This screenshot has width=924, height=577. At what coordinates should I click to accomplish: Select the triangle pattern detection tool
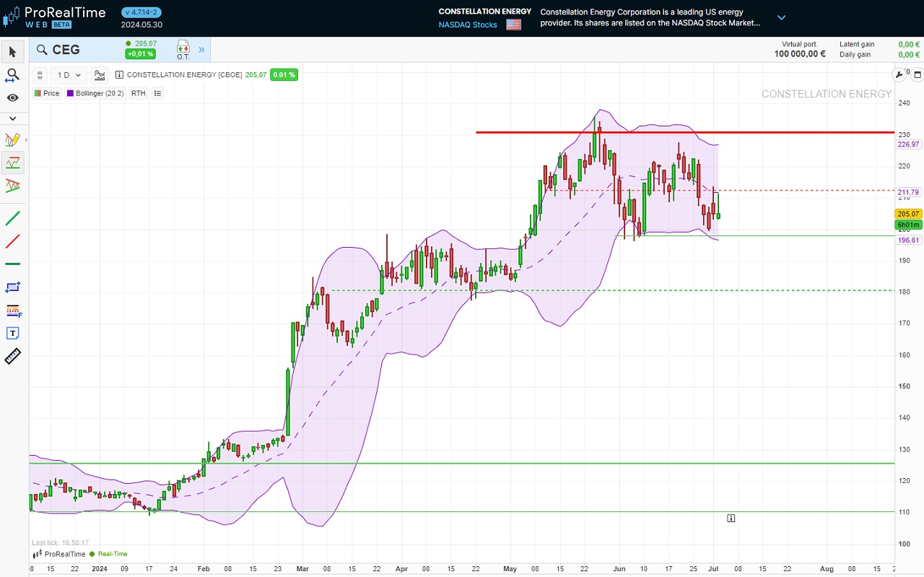pyautogui.click(x=12, y=186)
